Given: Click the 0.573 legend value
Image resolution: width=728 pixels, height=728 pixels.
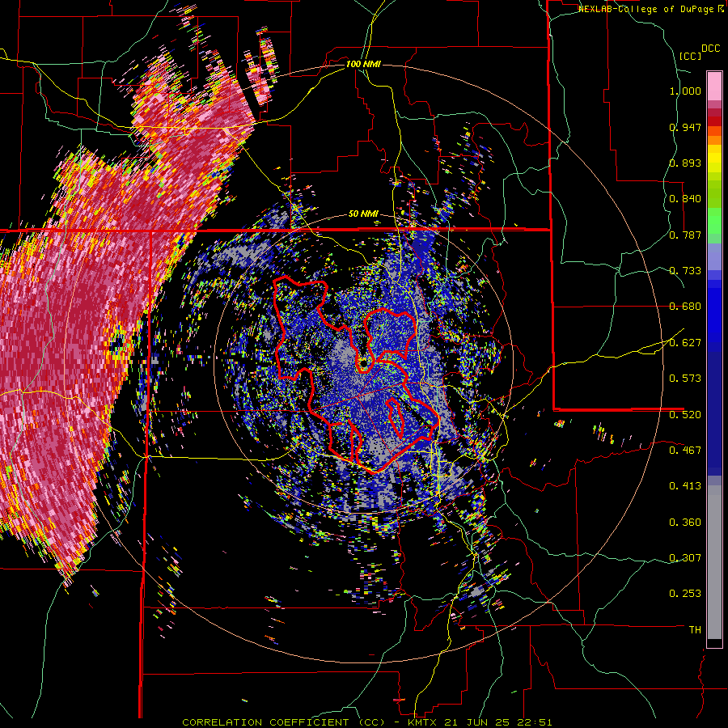Looking at the screenshot, I should pos(685,379).
